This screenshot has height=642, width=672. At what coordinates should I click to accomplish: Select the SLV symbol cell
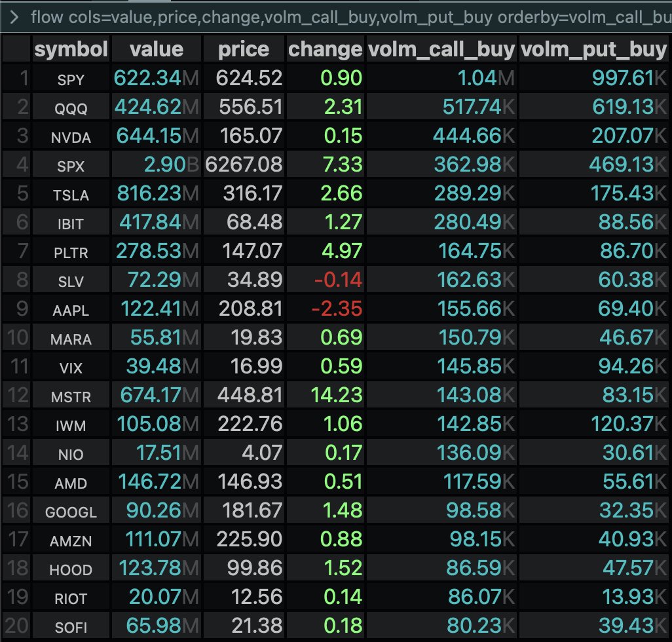coord(71,280)
